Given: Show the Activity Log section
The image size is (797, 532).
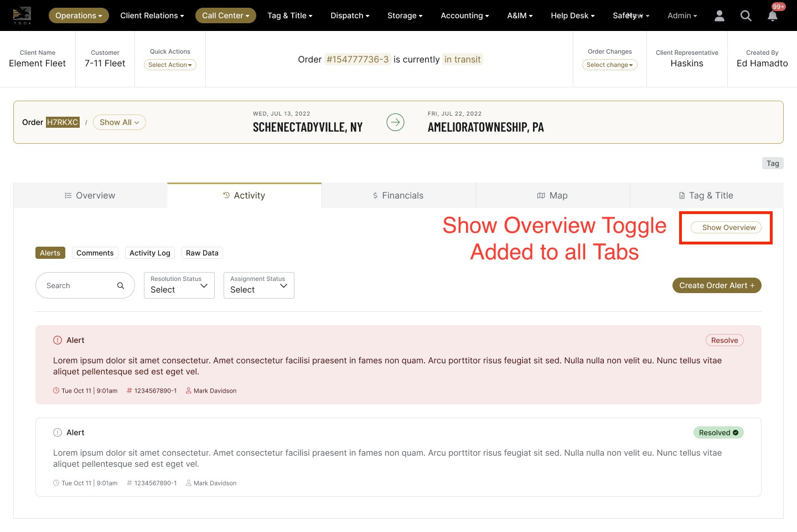Looking at the screenshot, I should point(150,253).
